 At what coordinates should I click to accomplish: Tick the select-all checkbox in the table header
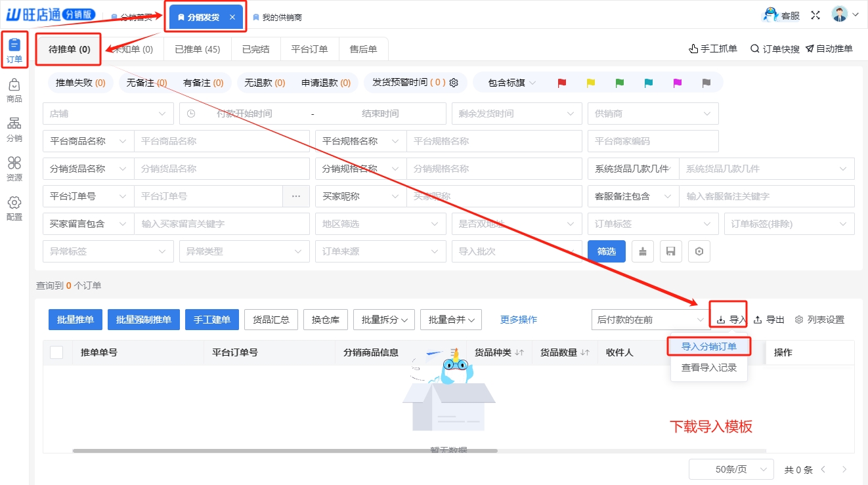pyautogui.click(x=56, y=352)
